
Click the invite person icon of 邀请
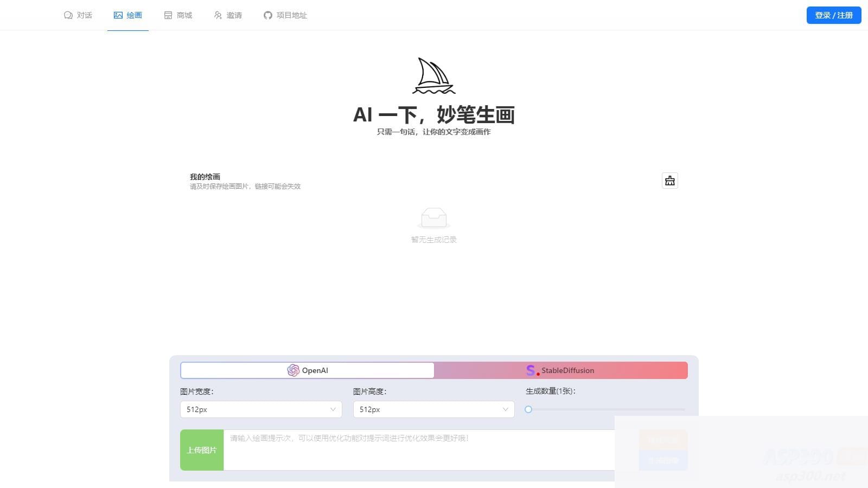pyautogui.click(x=218, y=15)
